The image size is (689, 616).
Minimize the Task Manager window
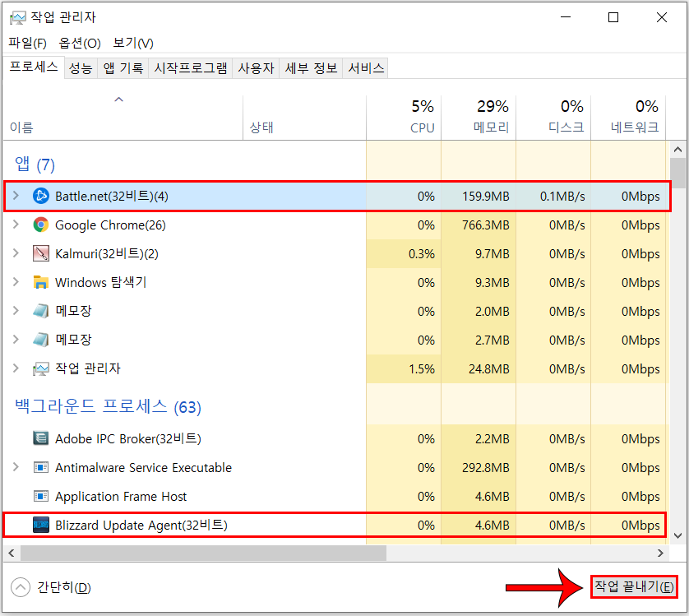tap(566, 17)
